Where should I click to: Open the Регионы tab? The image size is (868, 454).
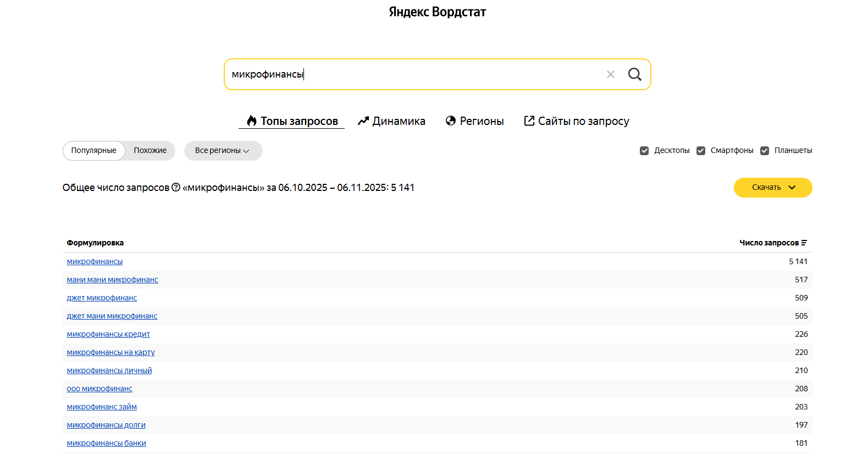(475, 121)
